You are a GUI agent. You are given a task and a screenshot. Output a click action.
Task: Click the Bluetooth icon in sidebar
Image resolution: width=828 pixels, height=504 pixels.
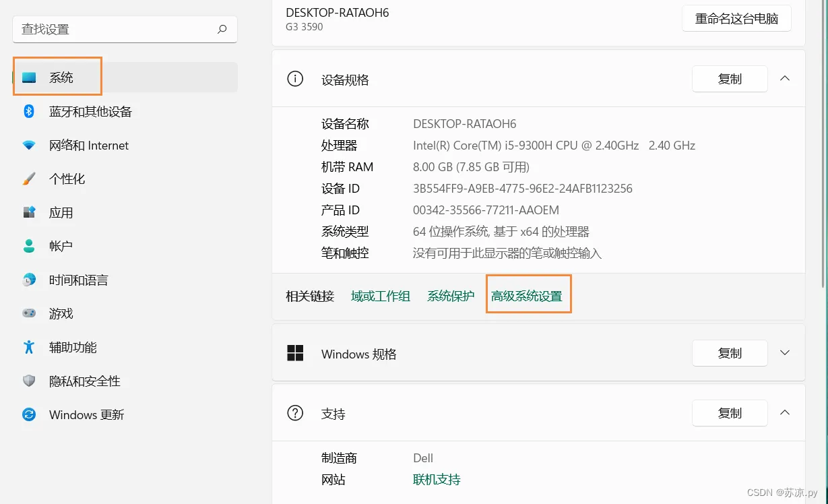pyautogui.click(x=29, y=111)
